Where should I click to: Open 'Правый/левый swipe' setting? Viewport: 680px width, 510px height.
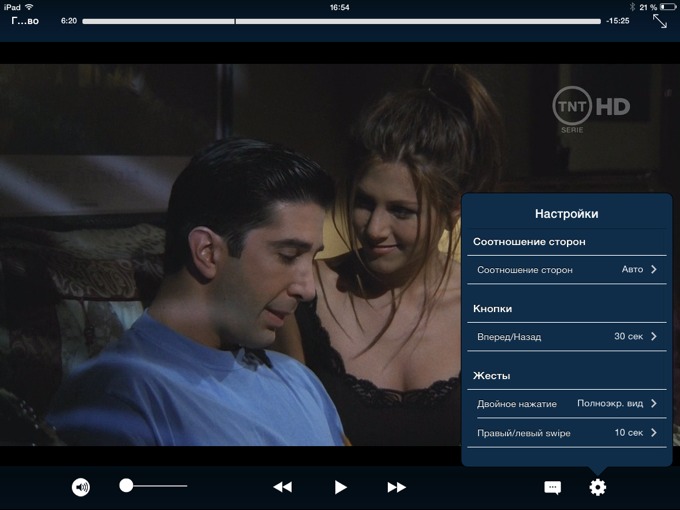coord(567,433)
